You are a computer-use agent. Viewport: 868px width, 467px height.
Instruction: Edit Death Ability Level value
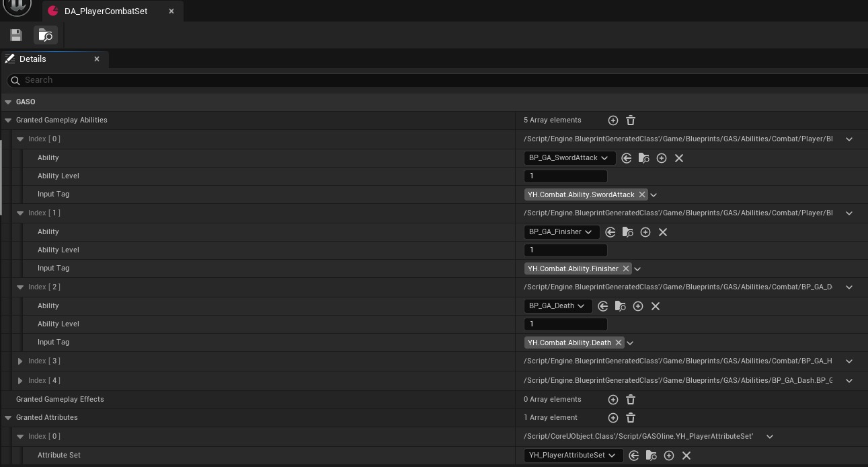click(565, 324)
